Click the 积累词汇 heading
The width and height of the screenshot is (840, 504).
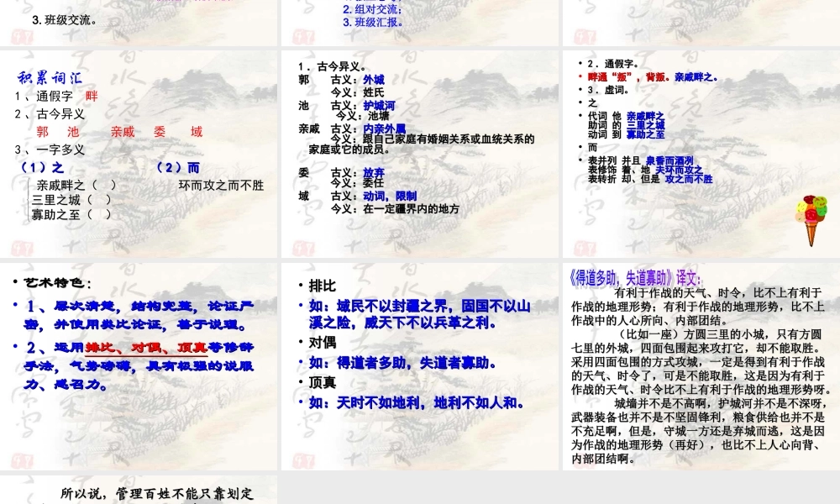pos(50,77)
